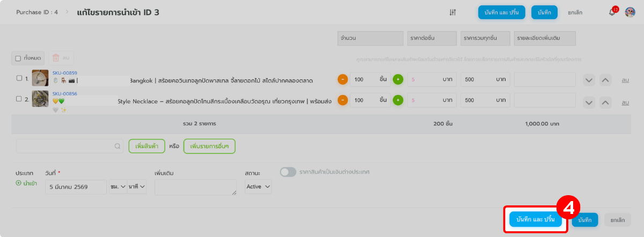The image size is (644, 237).
Task: Enable the foreign currency price toggle
Action: 288,172
